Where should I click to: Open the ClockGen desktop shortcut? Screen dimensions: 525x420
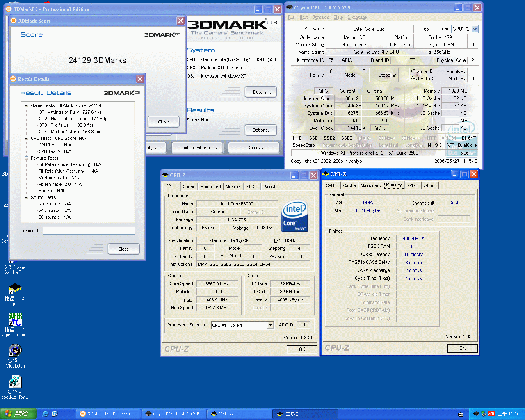coord(15,356)
